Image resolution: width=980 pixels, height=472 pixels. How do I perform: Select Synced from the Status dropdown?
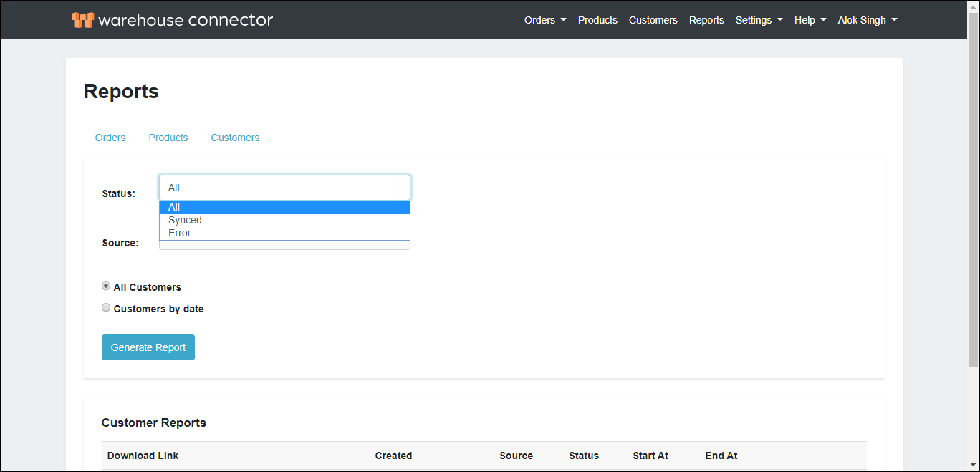point(185,220)
